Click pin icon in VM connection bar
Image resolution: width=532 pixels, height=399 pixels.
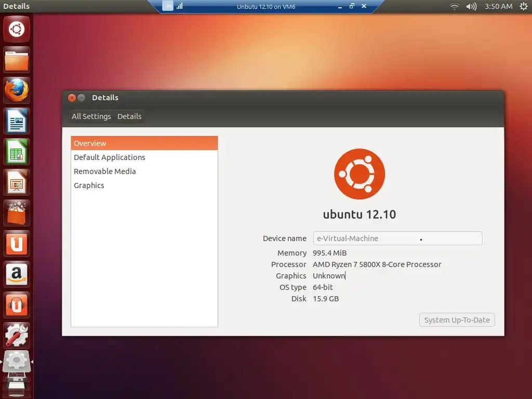(x=168, y=6)
